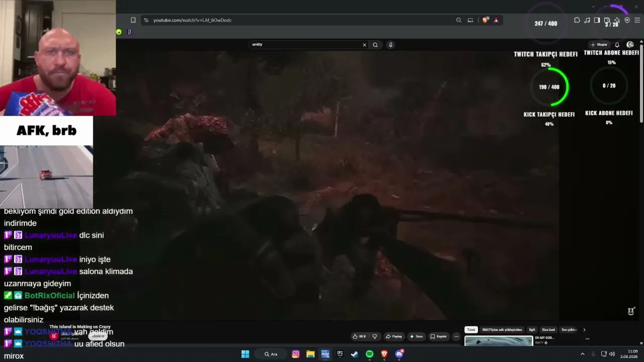Viewport: 644px width, 362px height.
Task: Click the taskbar Ara search box
Action: [272, 354]
